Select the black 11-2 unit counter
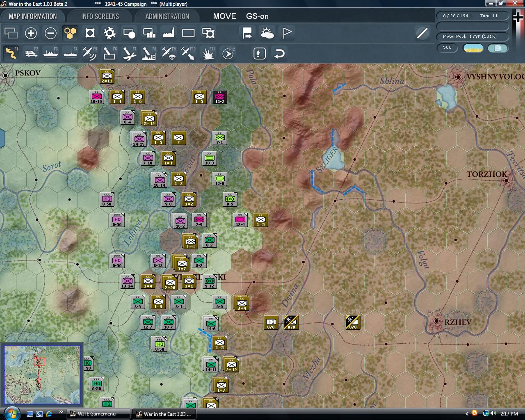 [x=219, y=97]
